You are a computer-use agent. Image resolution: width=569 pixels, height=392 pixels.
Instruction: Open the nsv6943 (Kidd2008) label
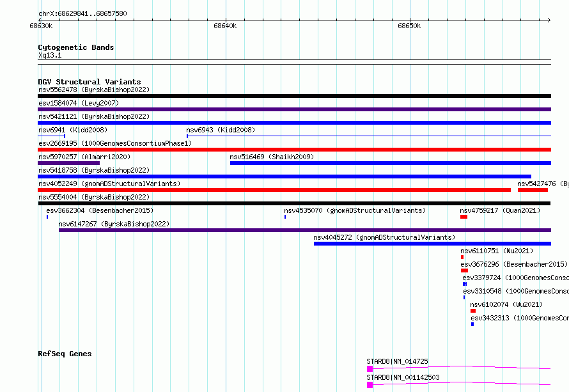click(221, 130)
